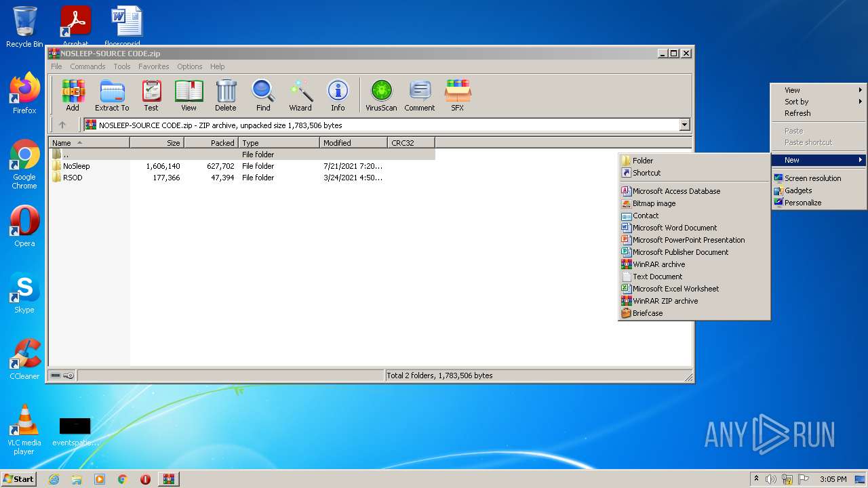Select the NoSleep folder row
868x488 pixels.
242,166
